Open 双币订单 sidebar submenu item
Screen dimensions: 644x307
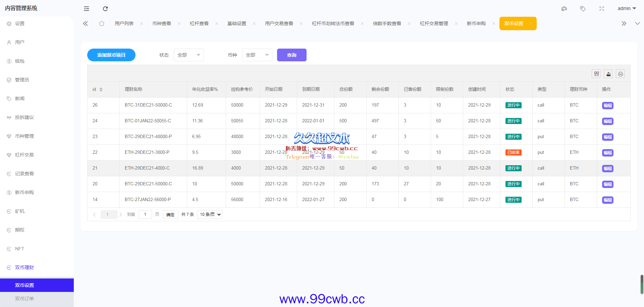pyautogui.click(x=37, y=299)
